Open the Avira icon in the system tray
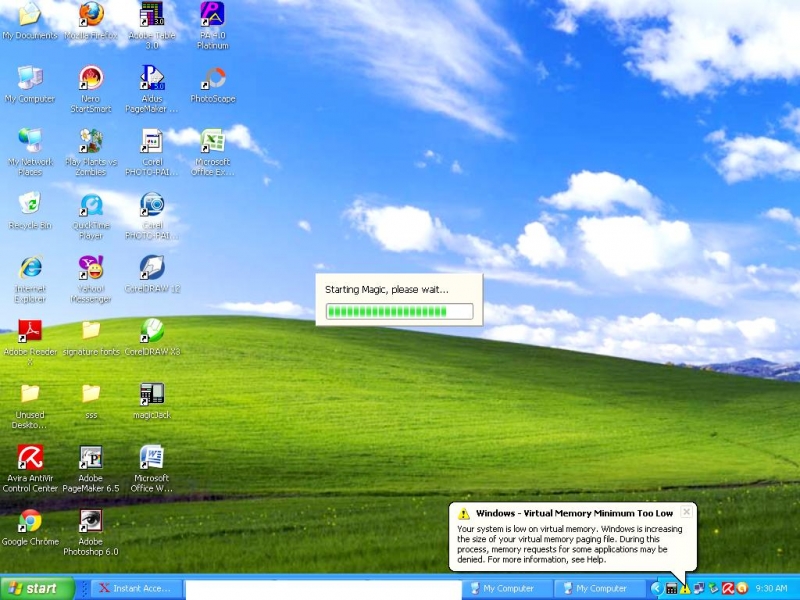800x600 pixels. 727,588
